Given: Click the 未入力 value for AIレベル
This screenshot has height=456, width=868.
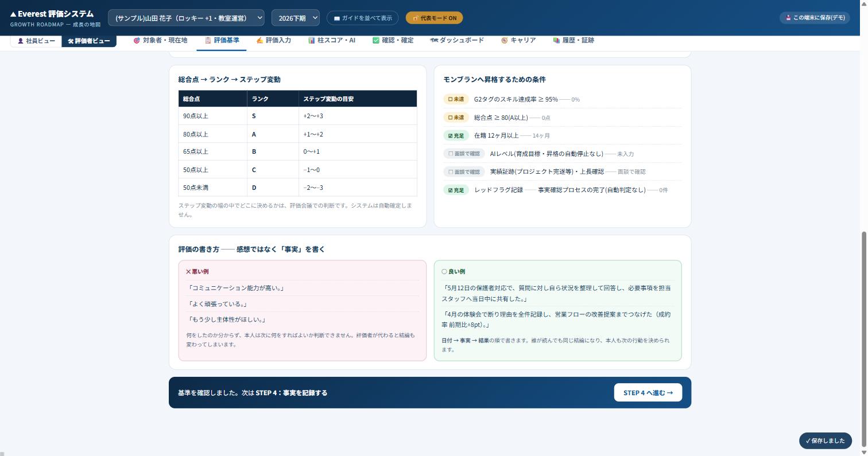Looking at the screenshot, I should [625, 154].
